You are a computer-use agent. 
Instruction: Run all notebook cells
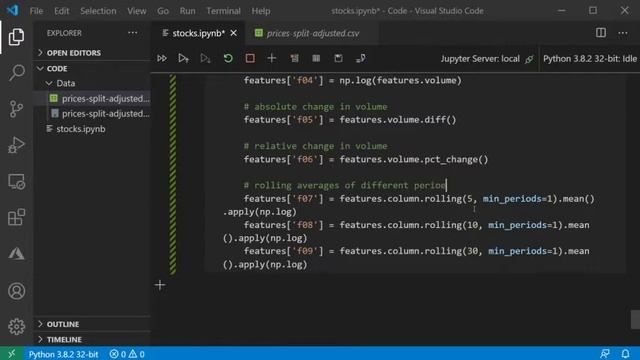tap(162, 58)
